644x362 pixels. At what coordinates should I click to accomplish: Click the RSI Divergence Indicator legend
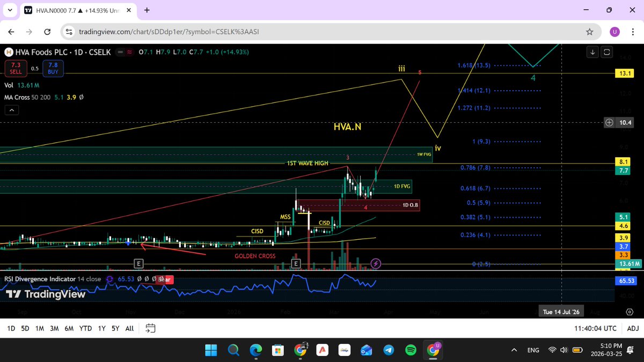click(52, 279)
